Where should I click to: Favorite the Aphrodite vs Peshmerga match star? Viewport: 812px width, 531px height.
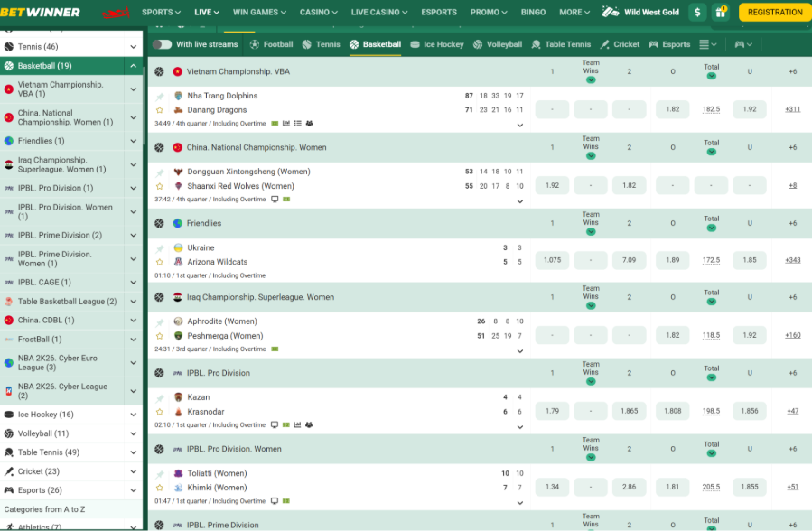pos(160,336)
